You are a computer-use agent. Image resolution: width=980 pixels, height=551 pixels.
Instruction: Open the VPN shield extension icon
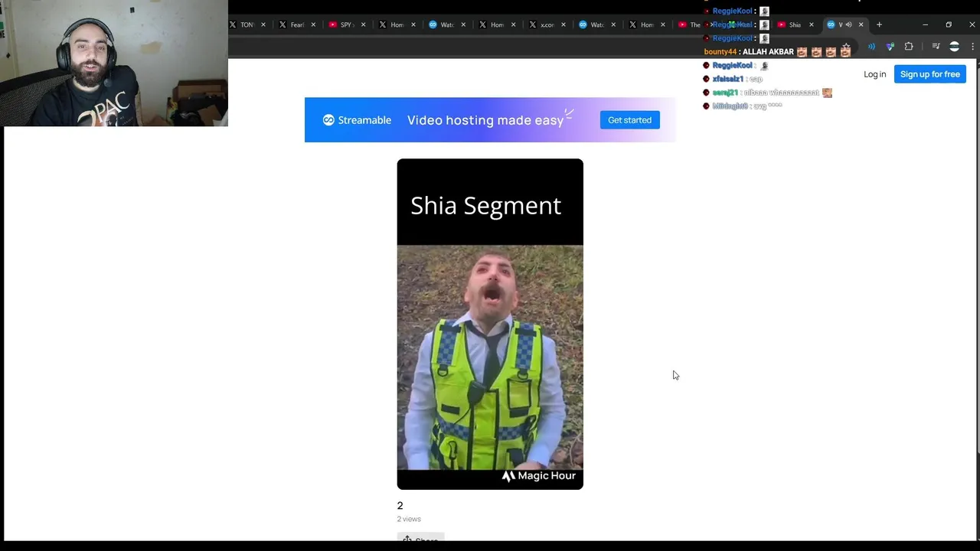(890, 47)
